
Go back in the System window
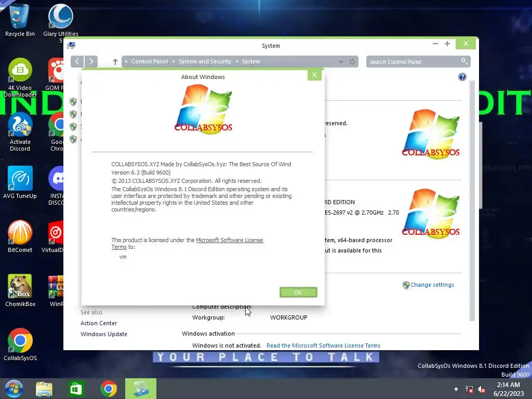pyautogui.click(x=77, y=61)
